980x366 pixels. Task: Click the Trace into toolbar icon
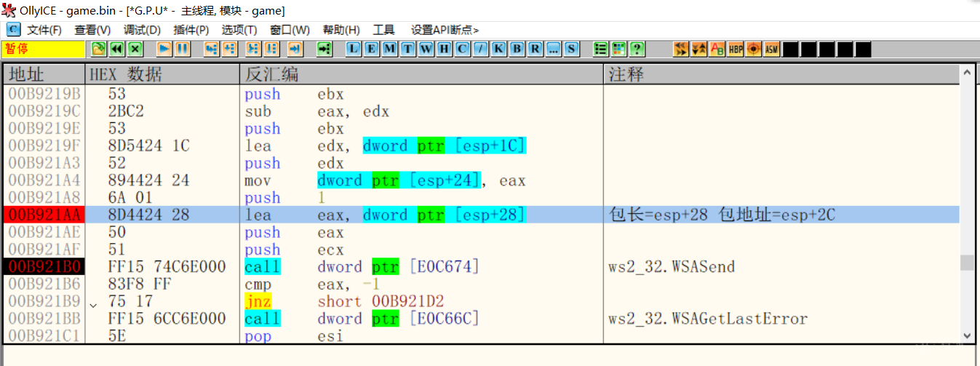point(253,49)
